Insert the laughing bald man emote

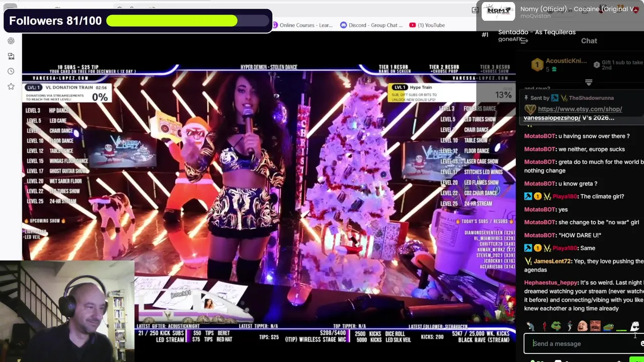(582, 327)
